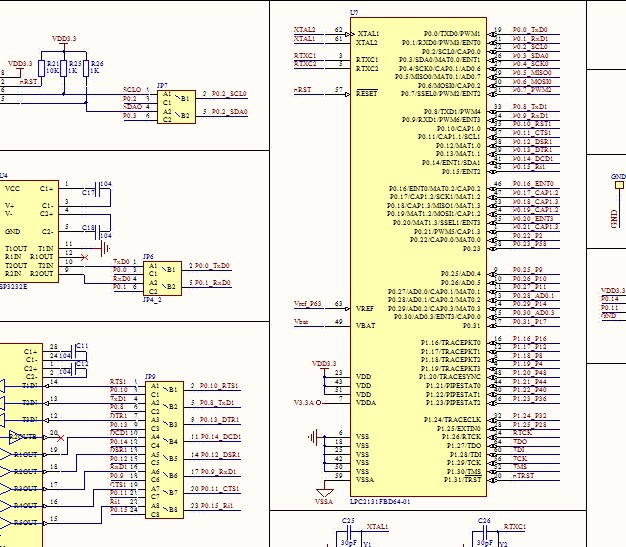
Task: Click P0.15_Ri1 net label on JP9 pin 23
Action: coord(216,505)
